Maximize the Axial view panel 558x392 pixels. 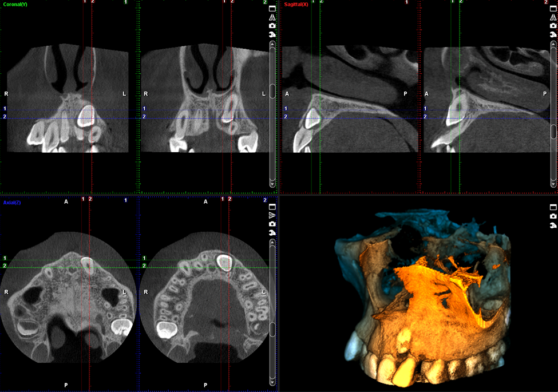pos(272,207)
